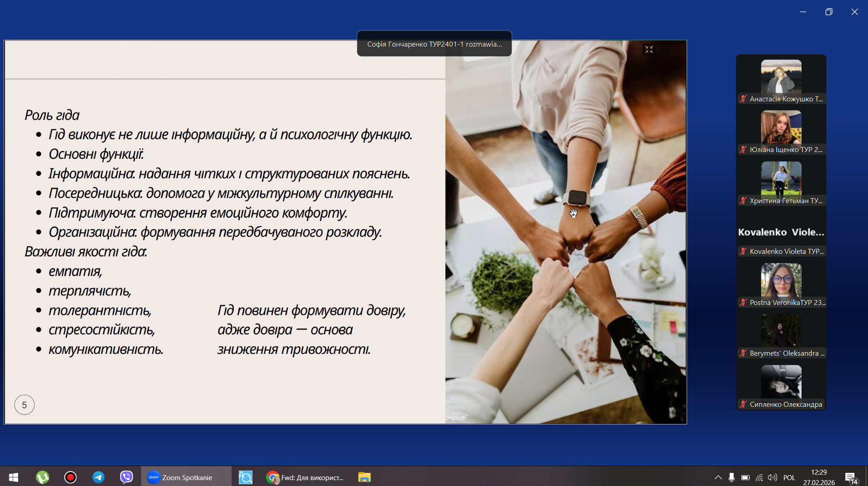Expand hidden system tray icons chevron
This screenshot has height=486, width=868.
tap(718, 477)
